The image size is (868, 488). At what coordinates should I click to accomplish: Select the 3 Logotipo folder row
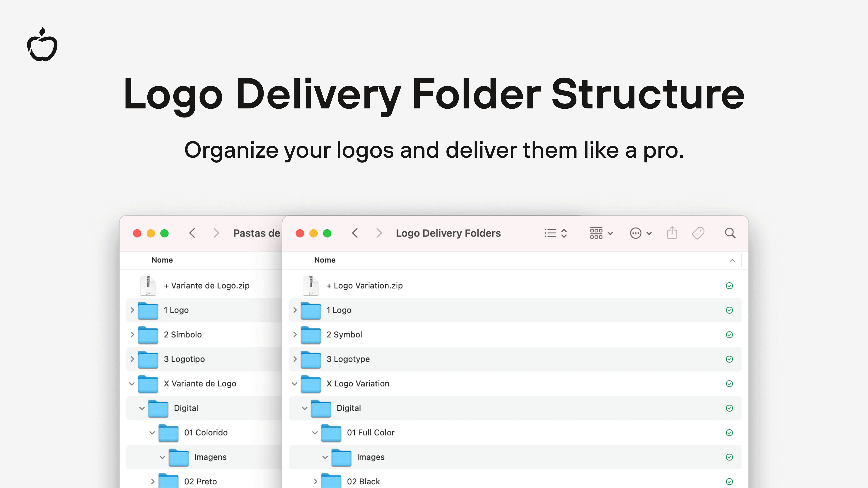[204, 359]
